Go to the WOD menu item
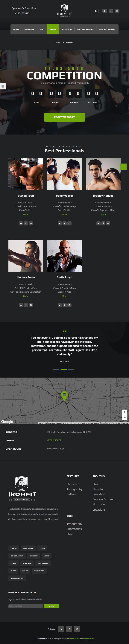This screenshot has width=129, height=644. coord(42,30)
